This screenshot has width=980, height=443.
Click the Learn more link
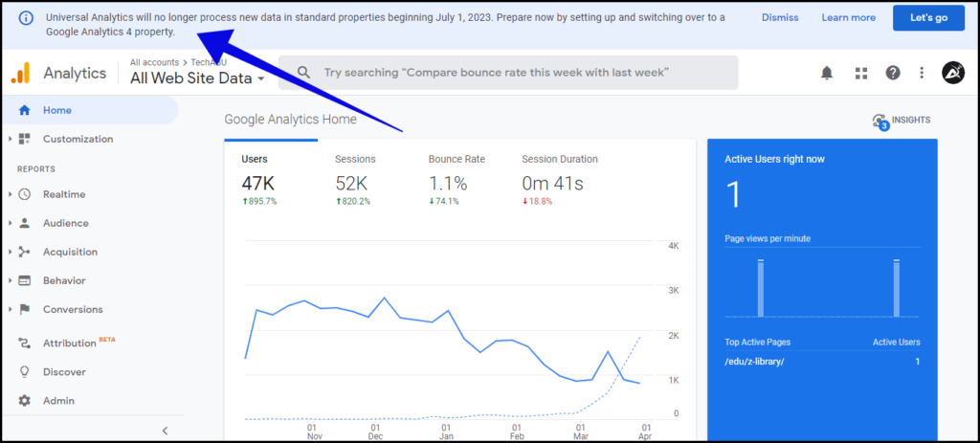(x=848, y=17)
